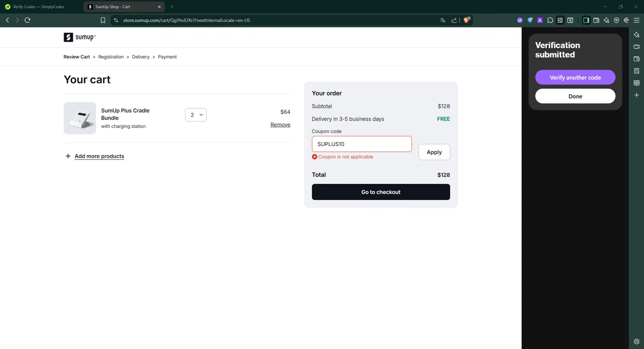Click 'Coupon is not applicable' error text
This screenshot has height=349, width=644.
pyautogui.click(x=346, y=157)
